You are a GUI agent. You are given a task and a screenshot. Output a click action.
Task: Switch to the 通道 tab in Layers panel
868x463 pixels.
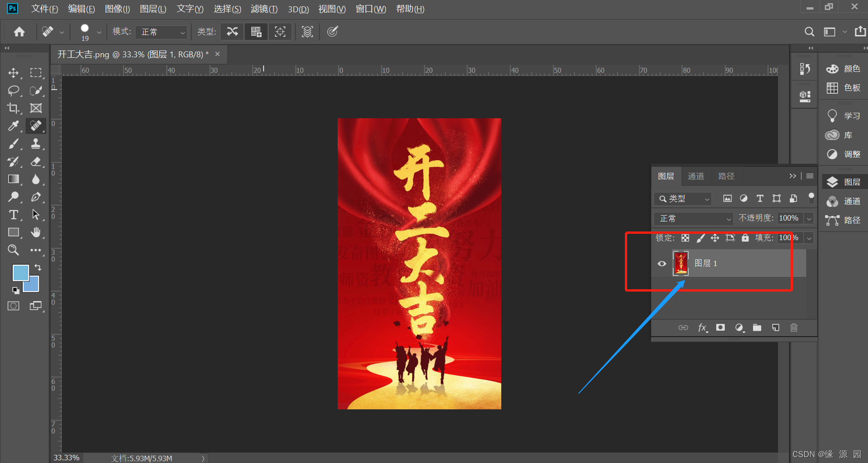[x=696, y=176]
